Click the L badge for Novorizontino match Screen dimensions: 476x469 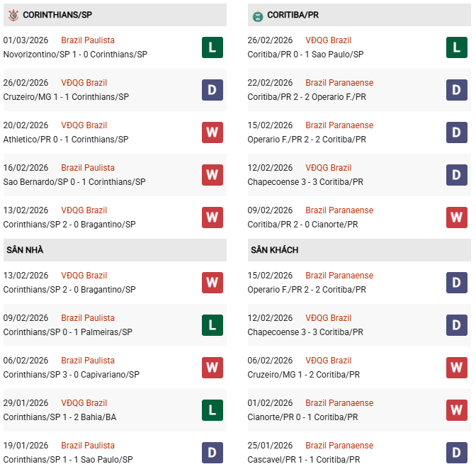point(212,47)
